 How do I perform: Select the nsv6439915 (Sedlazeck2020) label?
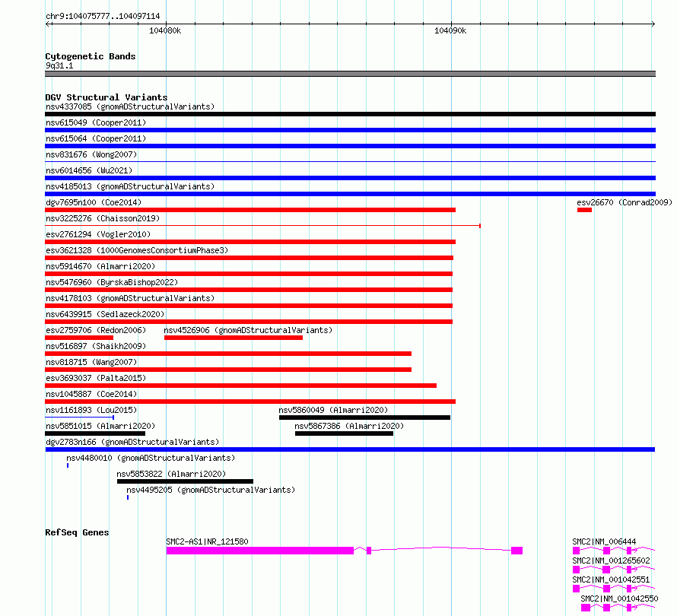tap(105, 314)
